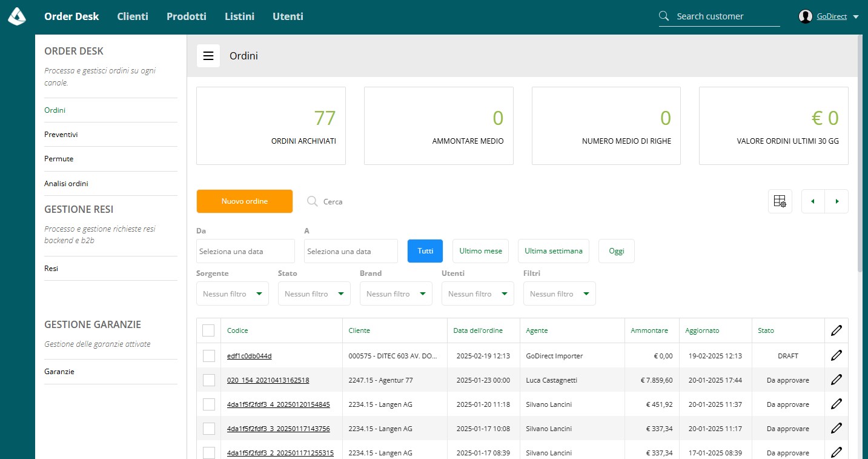Select checkbox for order 020_154_20210413162518
Screen dimensions: 868x459
pyautogui.click(x=208, y=380)
